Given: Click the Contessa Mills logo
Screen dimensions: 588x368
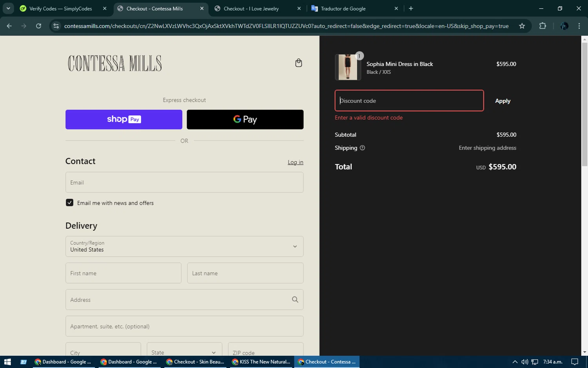Looking at the screenshot, I should [x=114, y=63].
